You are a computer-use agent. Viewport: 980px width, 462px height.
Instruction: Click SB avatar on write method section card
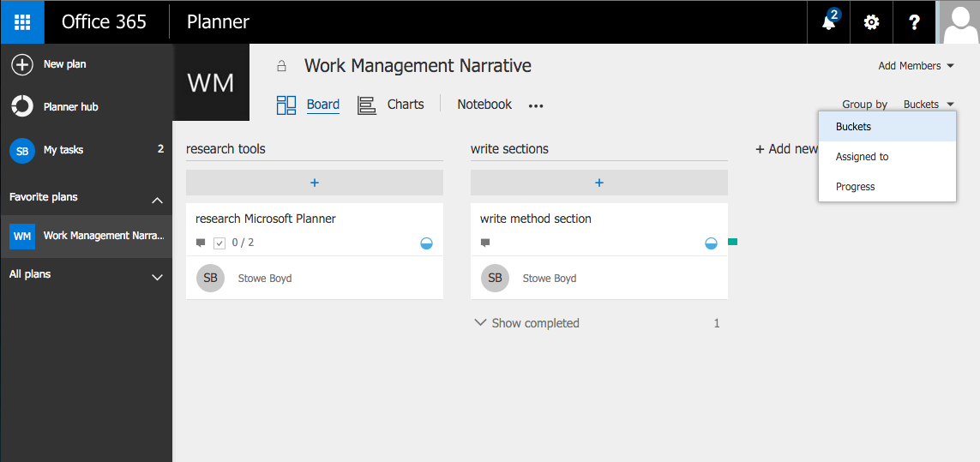tap(495, 279)
